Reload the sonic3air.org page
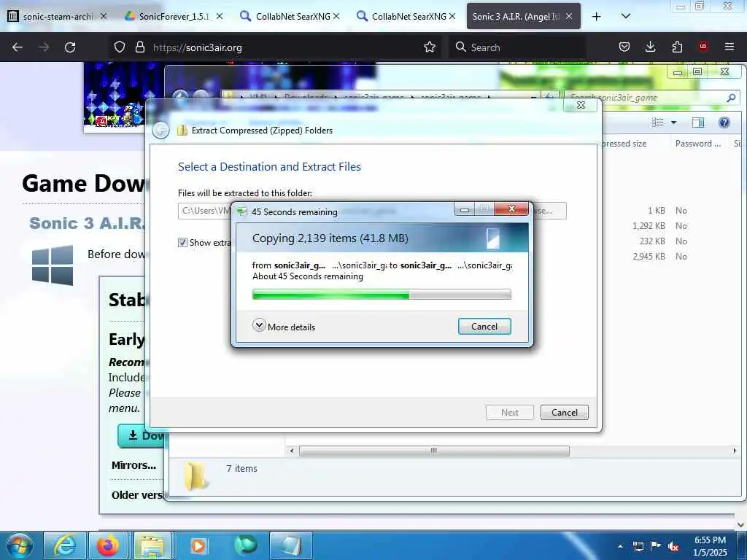This screenshot has height=560, width=747. click(70, 47)
